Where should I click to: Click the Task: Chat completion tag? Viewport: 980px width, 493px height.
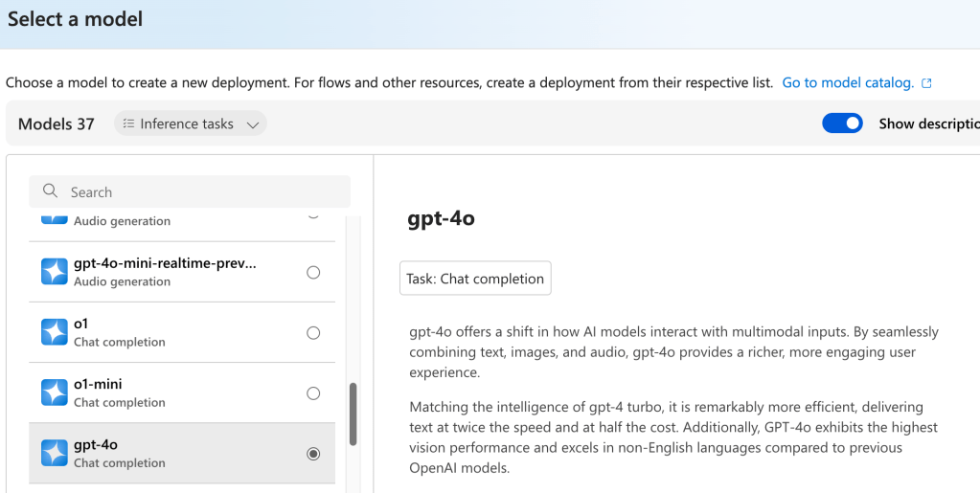coord(475,279)
